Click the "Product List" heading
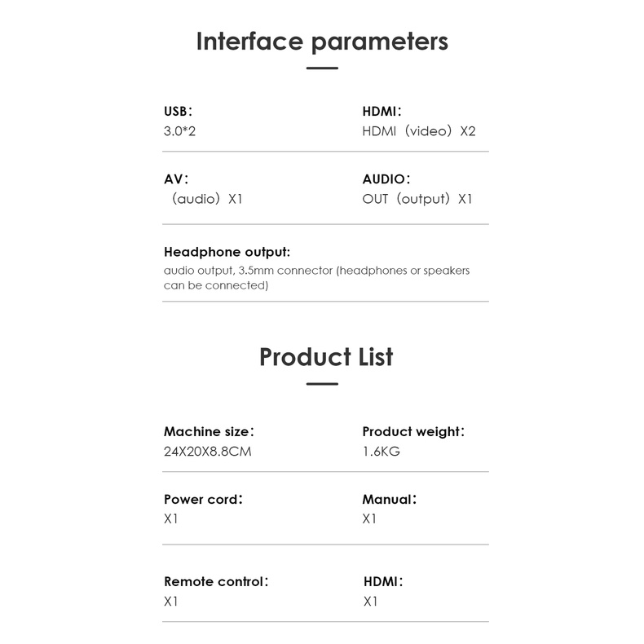This screenshot has height=644, width=644. coord(326,357)
